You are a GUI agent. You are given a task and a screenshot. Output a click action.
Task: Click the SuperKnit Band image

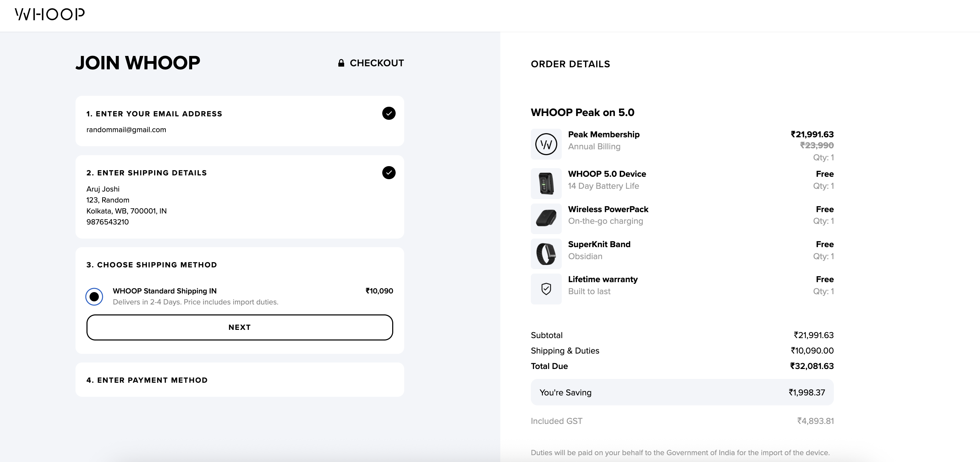[546, 254]
